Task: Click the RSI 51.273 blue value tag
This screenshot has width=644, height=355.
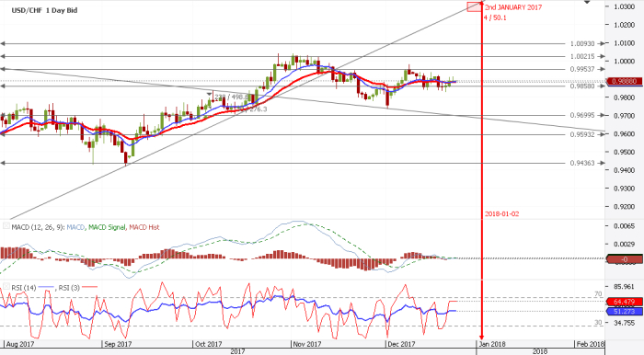Action: pyautogui.click(x=625, y=312)
